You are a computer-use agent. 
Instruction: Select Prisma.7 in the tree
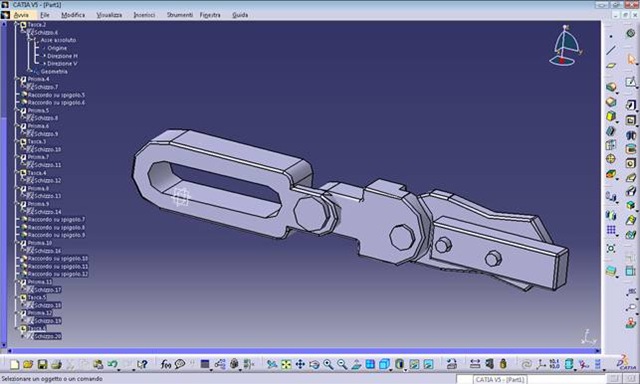click(38, 157)
